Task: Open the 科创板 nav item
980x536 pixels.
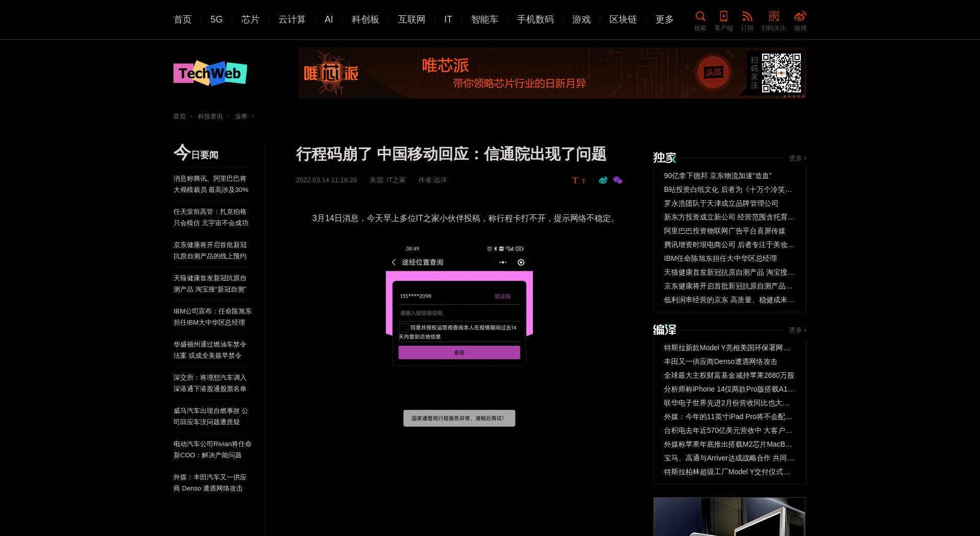Action: point(365,19)
